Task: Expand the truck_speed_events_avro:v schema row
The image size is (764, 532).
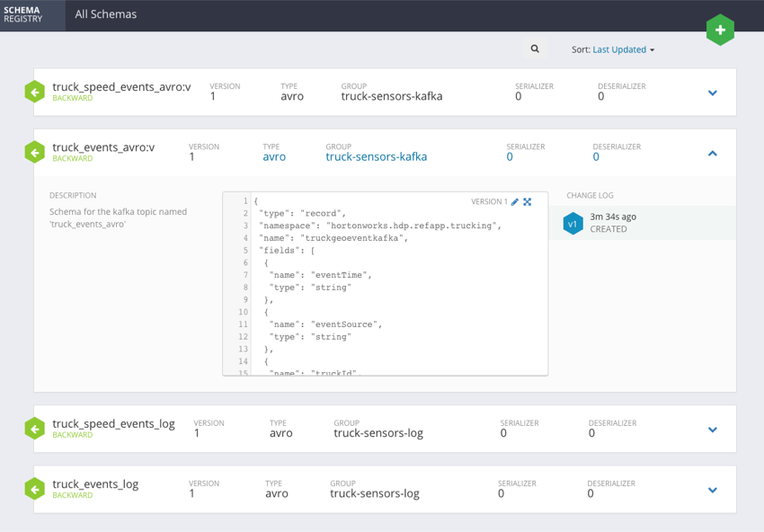Action: tap(712, 92)
